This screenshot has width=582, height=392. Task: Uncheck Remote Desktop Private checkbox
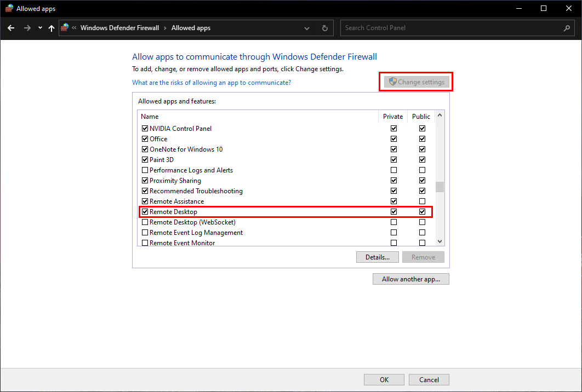point(394,211)
